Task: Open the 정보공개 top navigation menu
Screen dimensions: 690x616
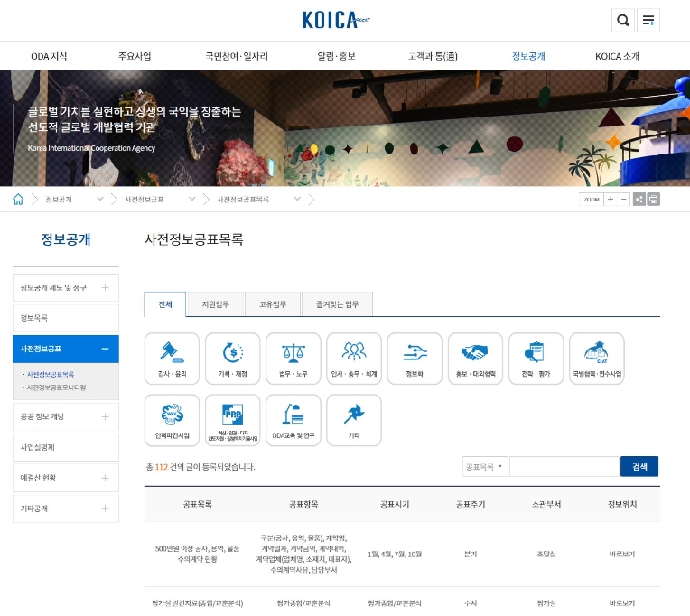Action: (528, 56)
